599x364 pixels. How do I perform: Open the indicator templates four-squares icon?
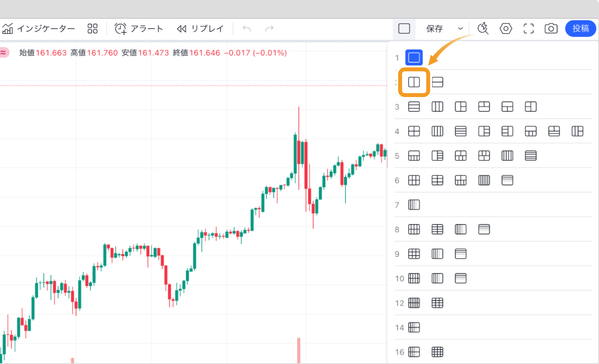(92, 28)
